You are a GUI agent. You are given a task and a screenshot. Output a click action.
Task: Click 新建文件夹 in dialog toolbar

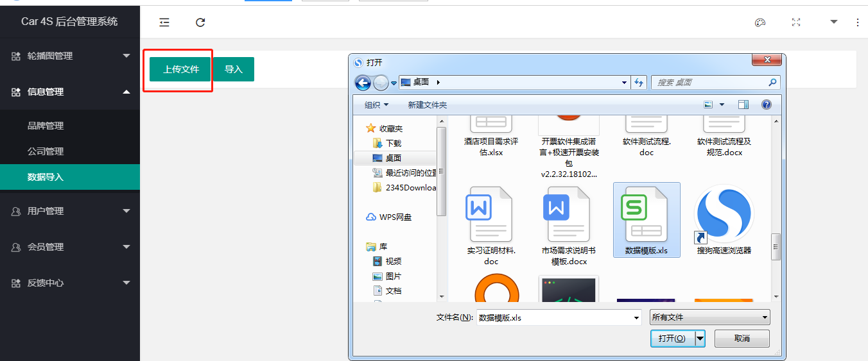click(428, 105)
